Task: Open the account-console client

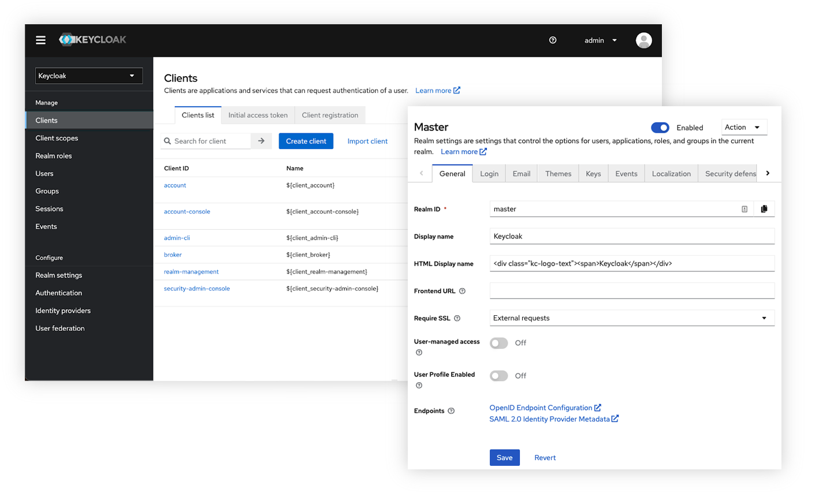Action: click(x=187, y=211)
